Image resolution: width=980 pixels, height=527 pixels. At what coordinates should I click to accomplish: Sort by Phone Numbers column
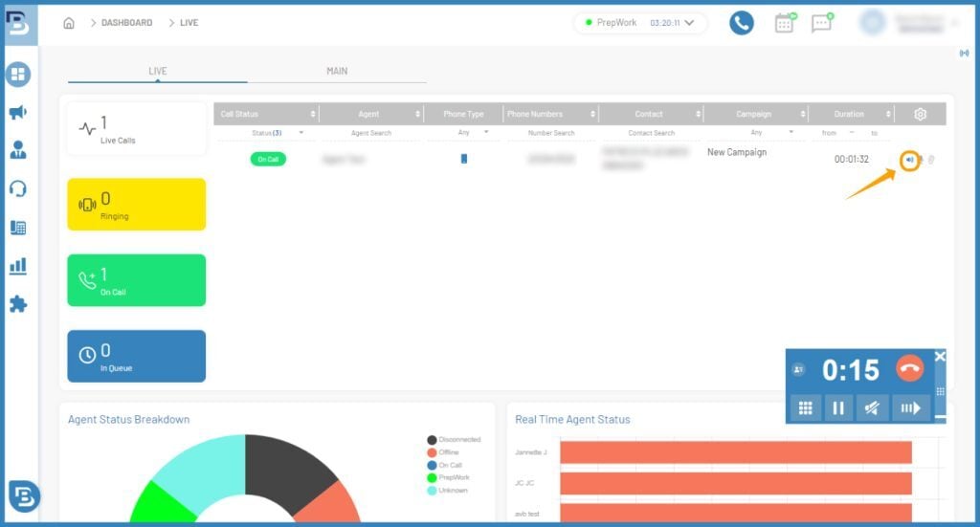point(592,114)
